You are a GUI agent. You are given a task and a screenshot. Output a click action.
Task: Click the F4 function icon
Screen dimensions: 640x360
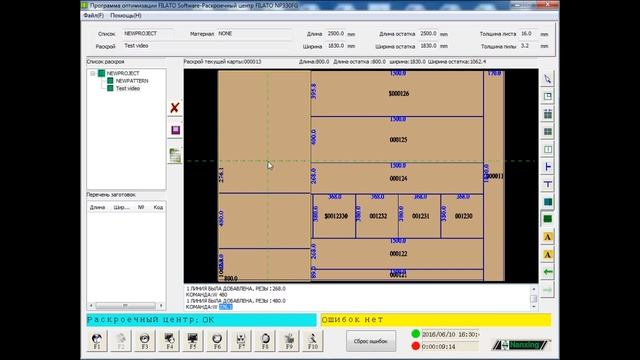click(x=169, y=341)
